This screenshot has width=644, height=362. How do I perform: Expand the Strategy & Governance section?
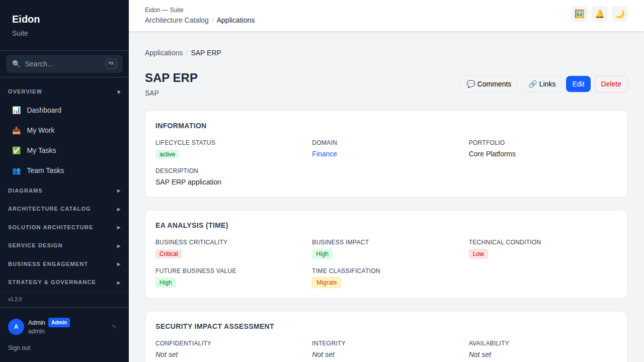64,282
